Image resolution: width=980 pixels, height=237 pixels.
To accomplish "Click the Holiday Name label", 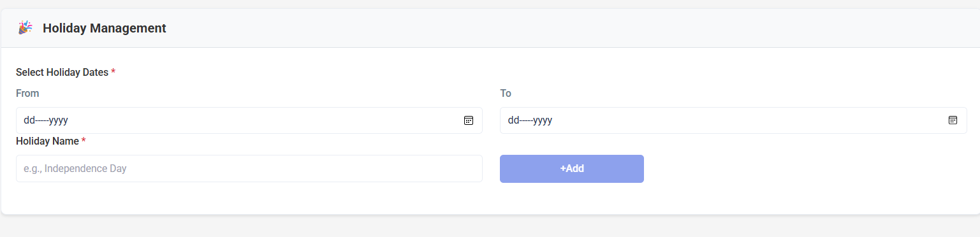I will point(47,141).
